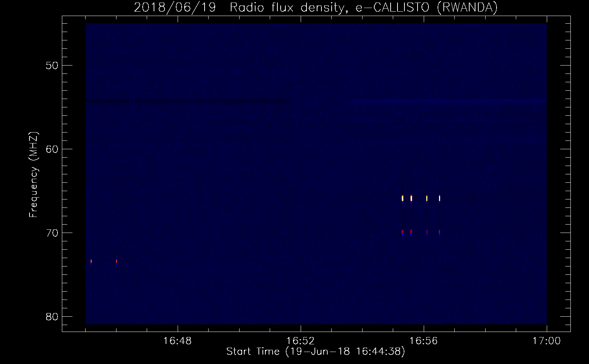Image resolution: width=589 pixels, height=364 pixels.
Task: Click the frequency tick label '60'
Action: pyautogui.click(x=52, y=149)
